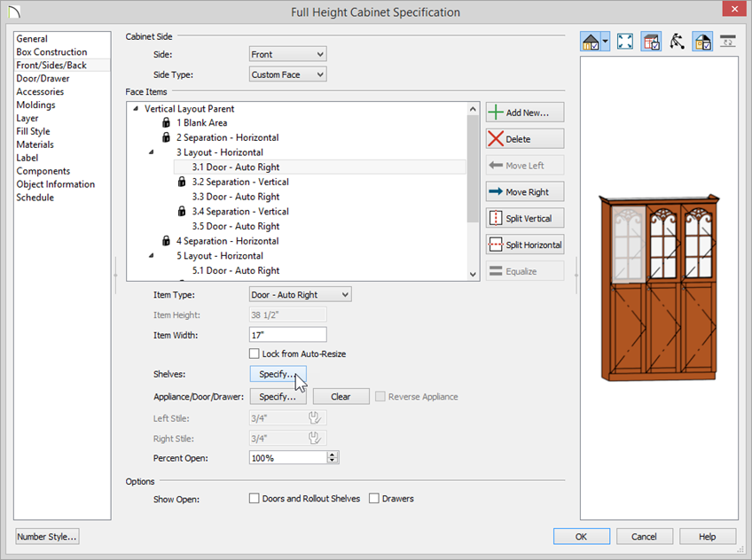This screenshot has height=560, width=752.
Task: Click the house view icon in preview toolbar
Action: 591,42
